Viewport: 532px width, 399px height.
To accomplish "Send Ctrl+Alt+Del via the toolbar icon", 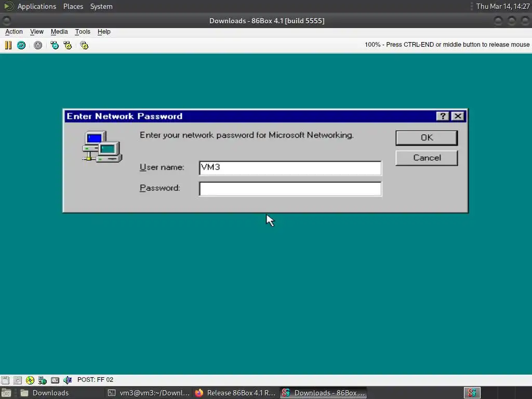I will coord(54,45).
